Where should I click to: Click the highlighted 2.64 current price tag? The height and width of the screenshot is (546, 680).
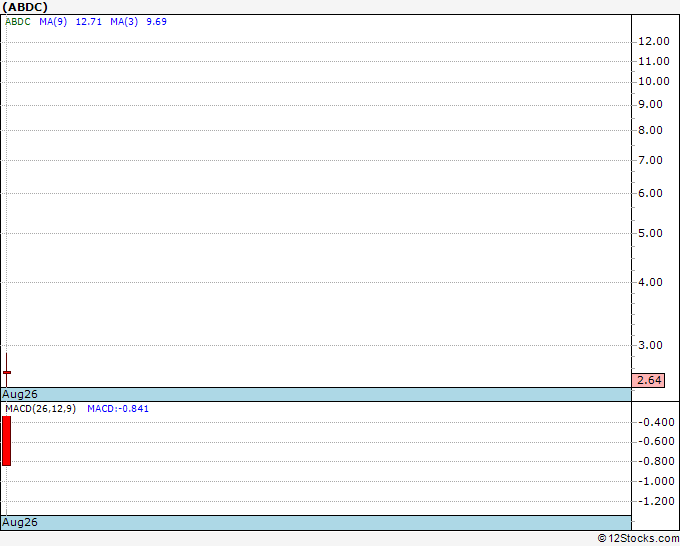[x=648, y=380]
